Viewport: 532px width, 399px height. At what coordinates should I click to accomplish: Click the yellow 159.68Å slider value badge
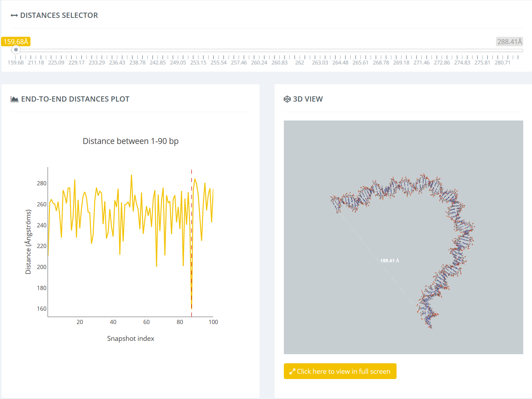tap(16, 42)
